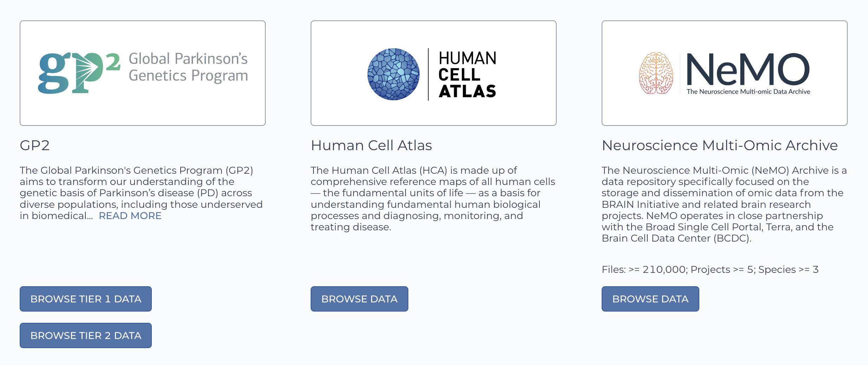This screenshot has width=868, height=365.
Task: Browse data for Neuroscience Multi-Omic Archive
Action: point(650,299)
